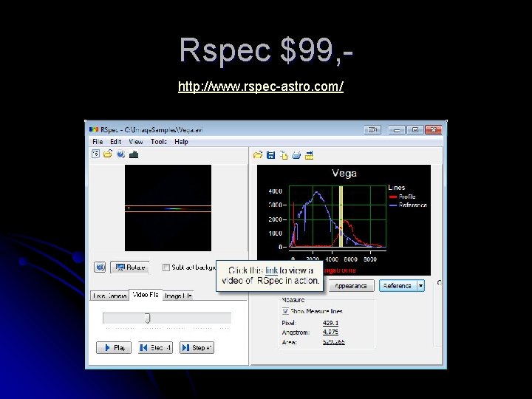Click the open profile folder icon in right toolbar

coord(258,155)
